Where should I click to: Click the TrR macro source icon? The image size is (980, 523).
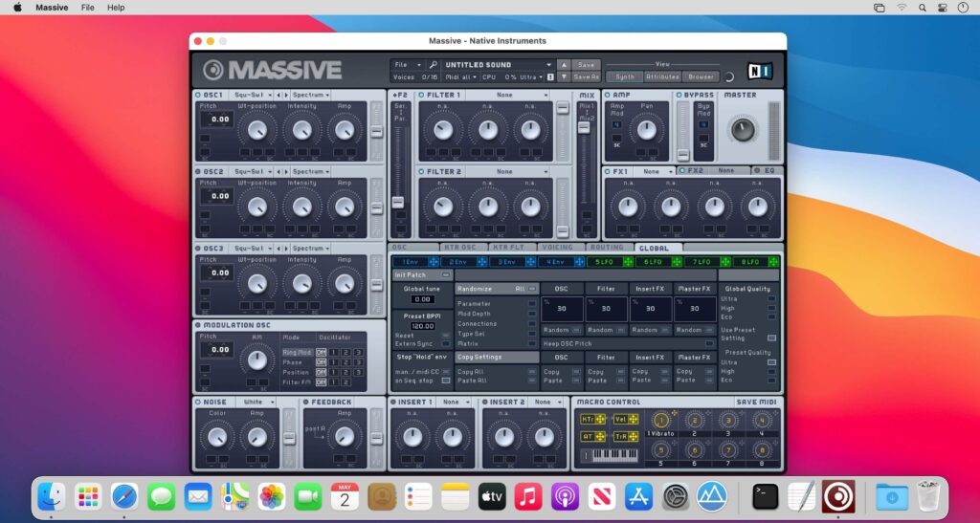point(625,436)
